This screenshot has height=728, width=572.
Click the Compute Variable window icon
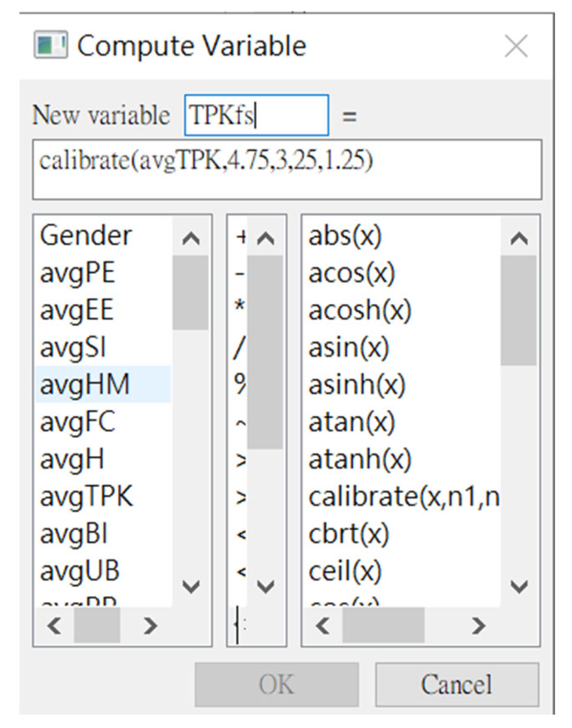(50, 45)
